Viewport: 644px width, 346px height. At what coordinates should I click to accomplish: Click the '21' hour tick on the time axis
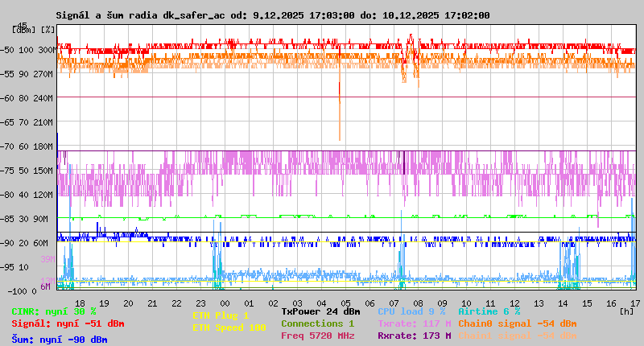point(152,303)
